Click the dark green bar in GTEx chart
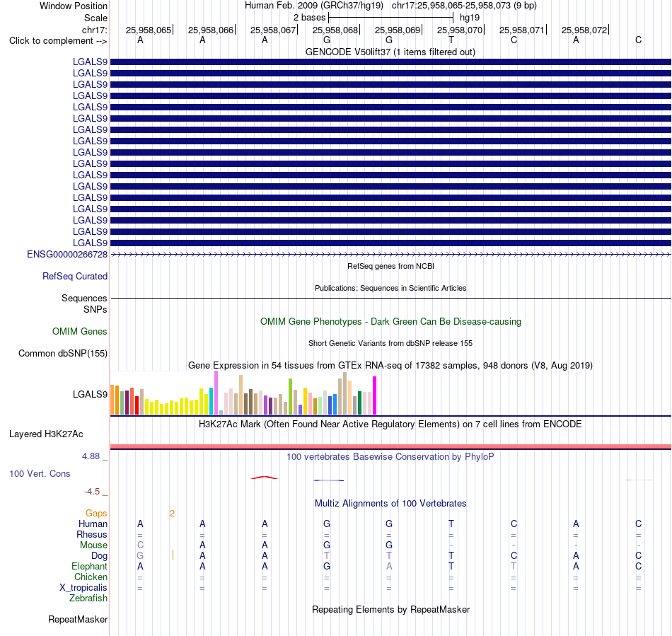The image size is (672, 636). click(x=359, y=403)
